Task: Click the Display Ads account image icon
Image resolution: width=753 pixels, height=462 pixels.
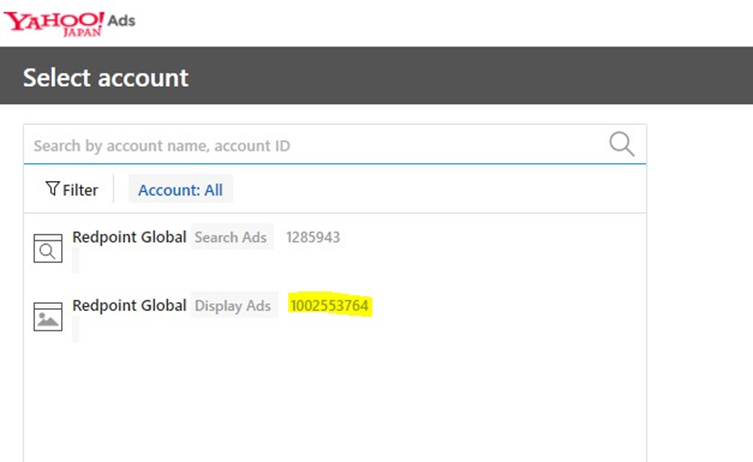Action: (47, 316)
